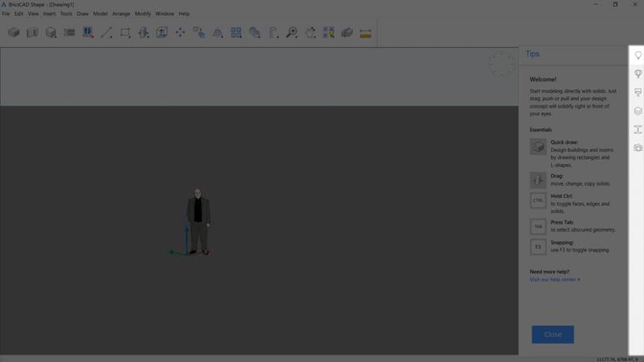Open the easel icon side panel
Viewport: 644px width, 362px height.
tap(638, 93)
